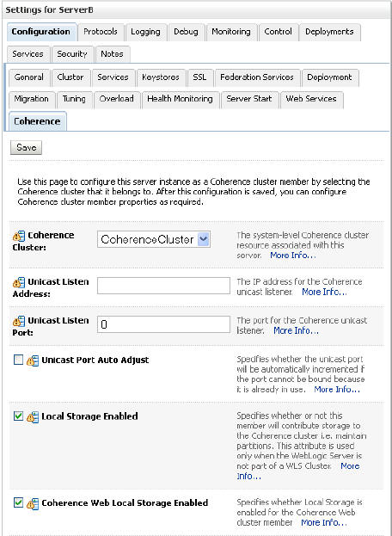Enable the Unicast Port Auto Adjust checkbox

18,360
